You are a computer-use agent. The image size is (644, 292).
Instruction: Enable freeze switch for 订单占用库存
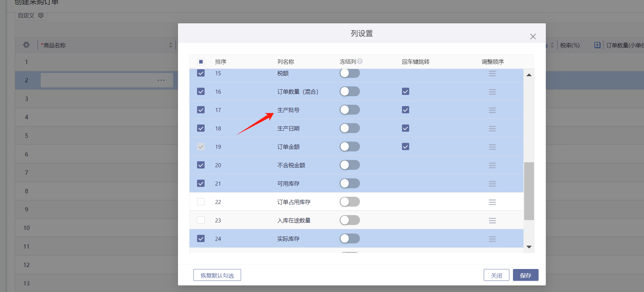click(350, 202)
